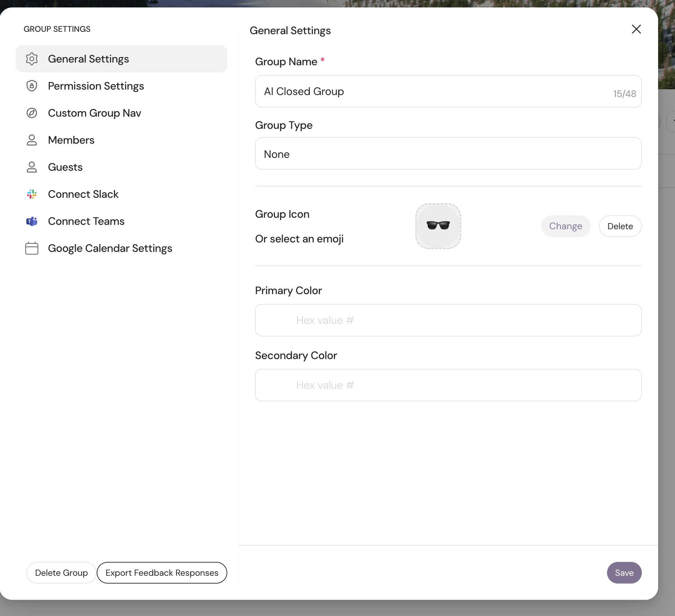Click the Guests person icon

32,167
